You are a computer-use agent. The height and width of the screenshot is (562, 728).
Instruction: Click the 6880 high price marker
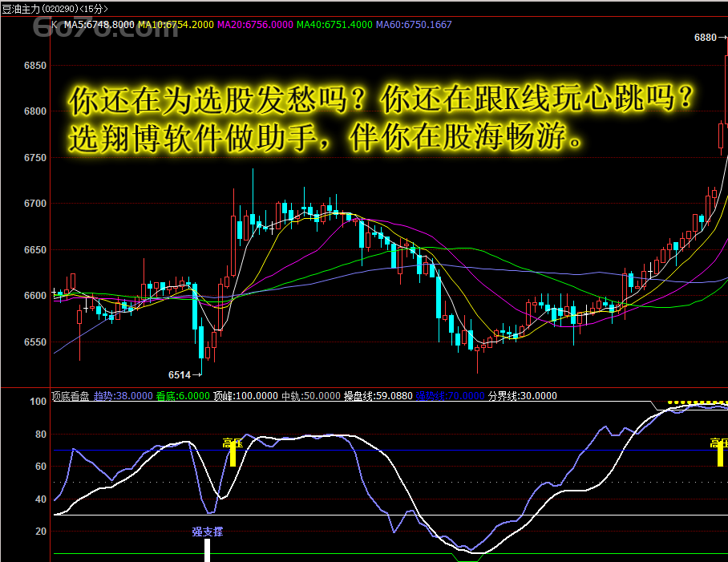[x=710, y=38]
